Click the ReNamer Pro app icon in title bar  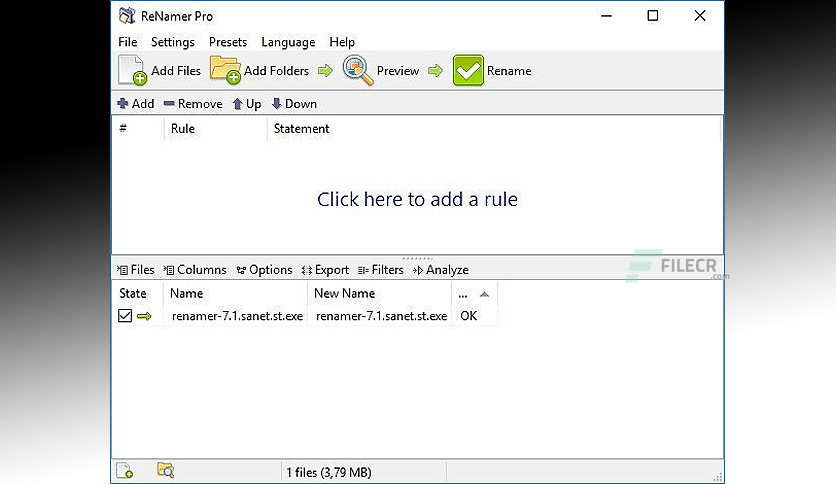[x=126, y=15]
